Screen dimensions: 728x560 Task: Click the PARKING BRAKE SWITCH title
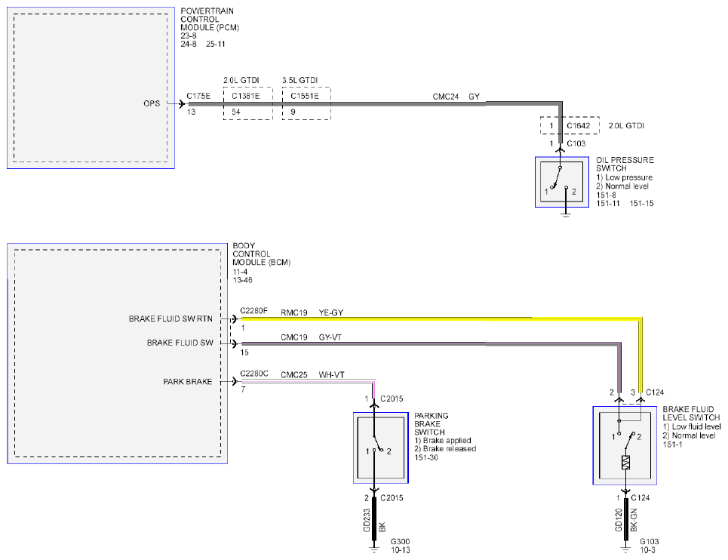click(x=432, y=424)
